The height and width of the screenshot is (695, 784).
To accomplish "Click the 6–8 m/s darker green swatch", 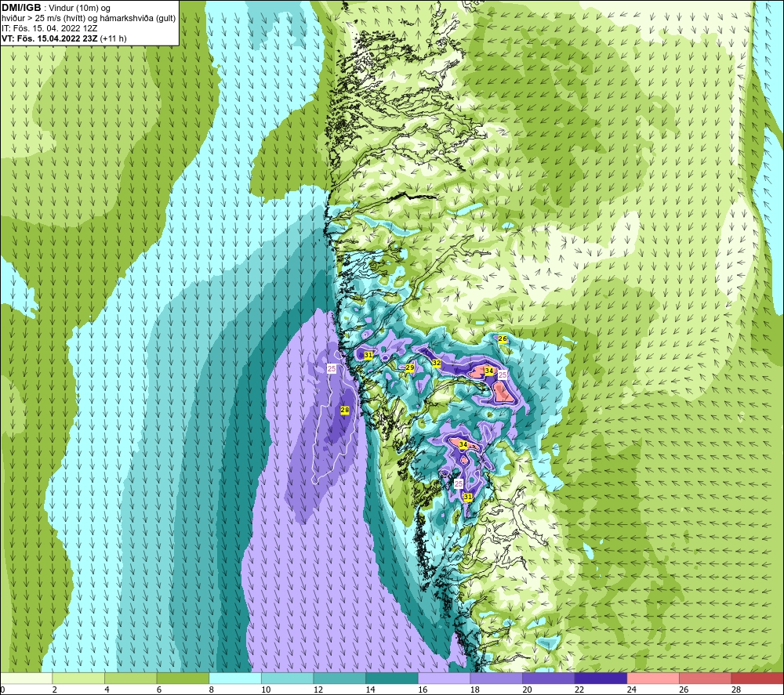I will click(x=183, y=679).
